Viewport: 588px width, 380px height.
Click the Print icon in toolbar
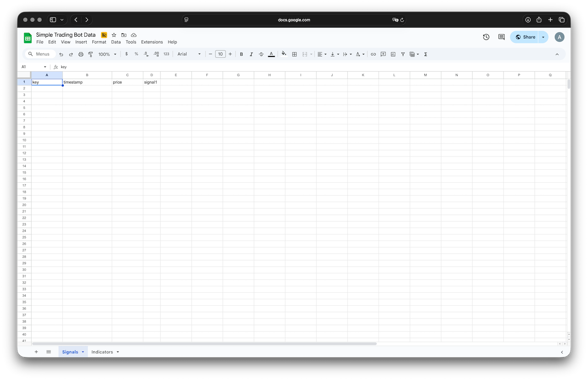pyautogui.click(x=81, y=54)
